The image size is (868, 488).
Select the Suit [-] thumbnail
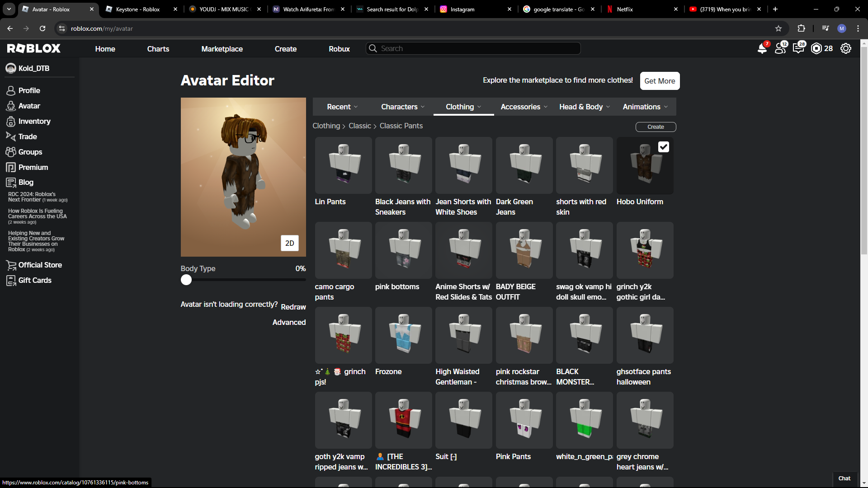[x=464, y=420]
